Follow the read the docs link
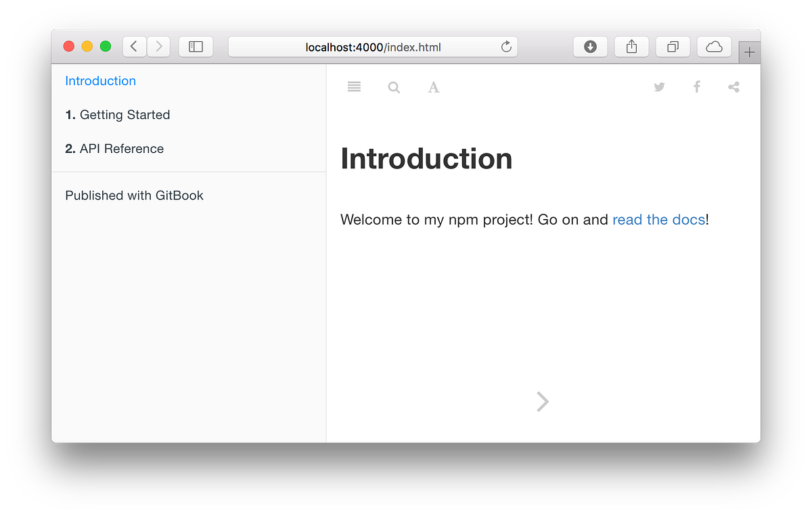 pyautogui.click(x=658, y=219)
